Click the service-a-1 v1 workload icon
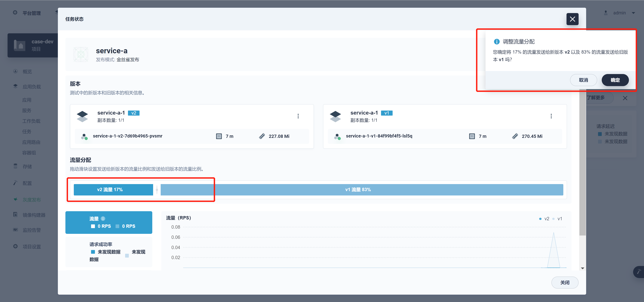 click(x=335, y=116)
